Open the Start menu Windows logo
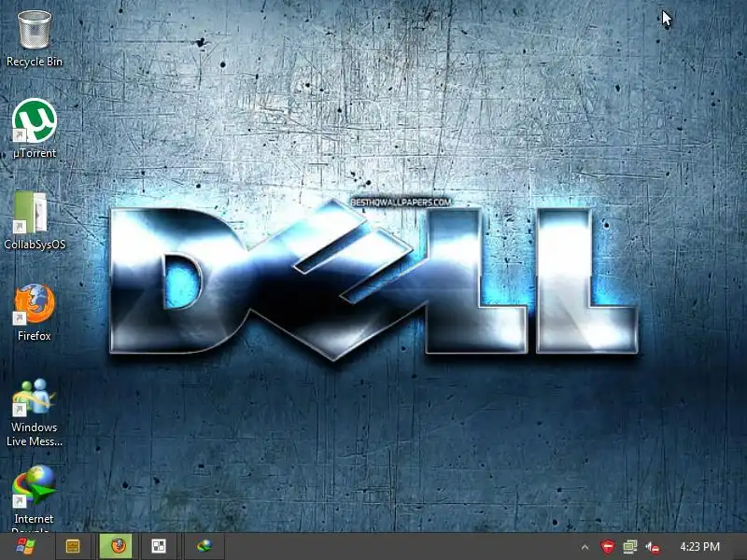Viewport: 747px width, 560px height. click(x=25, y=546)
